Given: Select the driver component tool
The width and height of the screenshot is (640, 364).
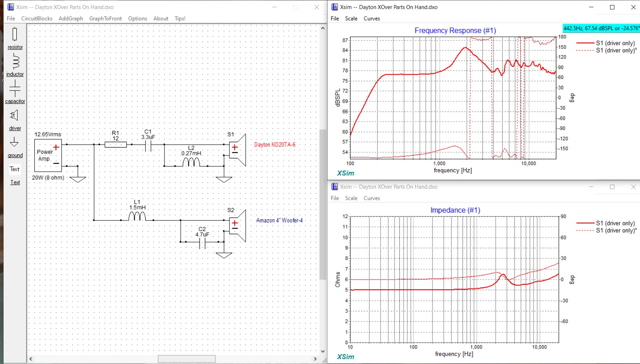Looking at the screenshot, I should (15, 120).
